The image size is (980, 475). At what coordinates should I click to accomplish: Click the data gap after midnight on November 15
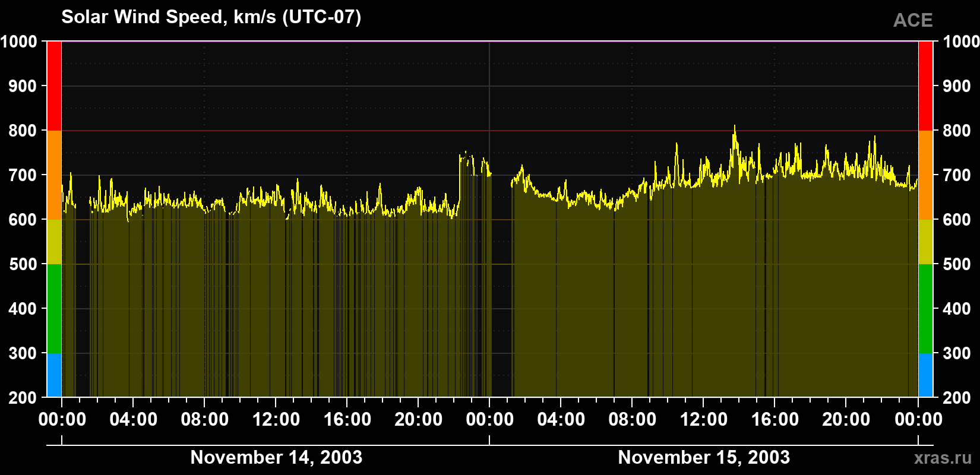(502, 285)
